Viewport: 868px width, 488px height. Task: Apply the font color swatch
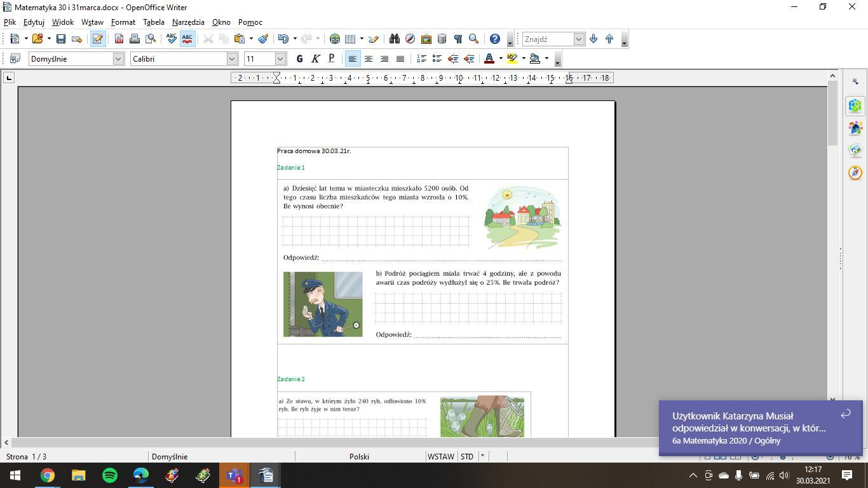(489, 58)
